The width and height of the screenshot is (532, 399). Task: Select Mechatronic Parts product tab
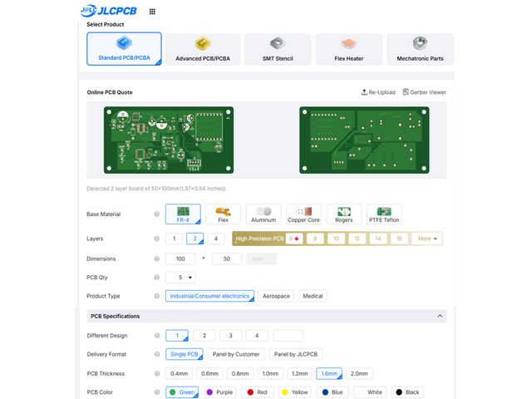(421, 50)
